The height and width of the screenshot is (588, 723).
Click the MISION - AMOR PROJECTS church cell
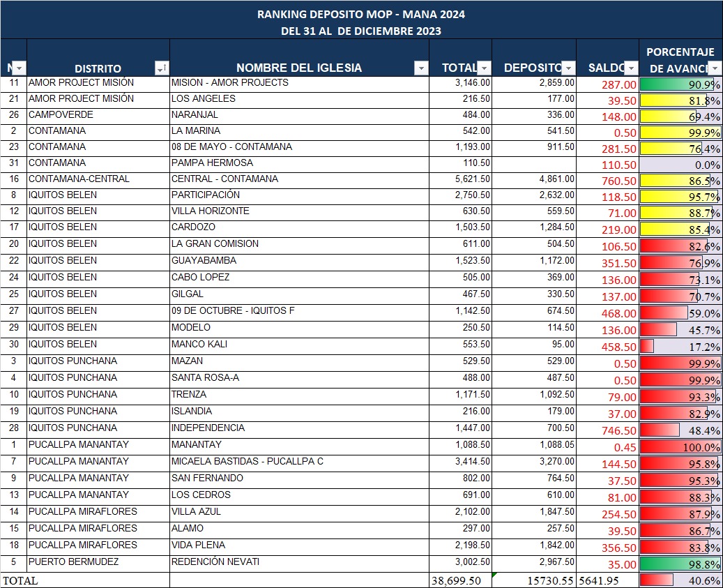point(299,83)
